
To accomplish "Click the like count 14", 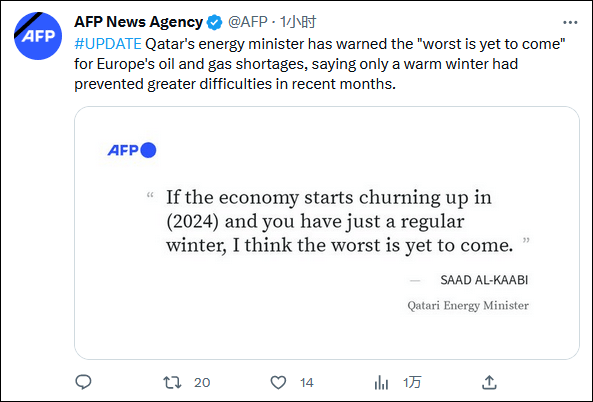I will click(307, 383).
